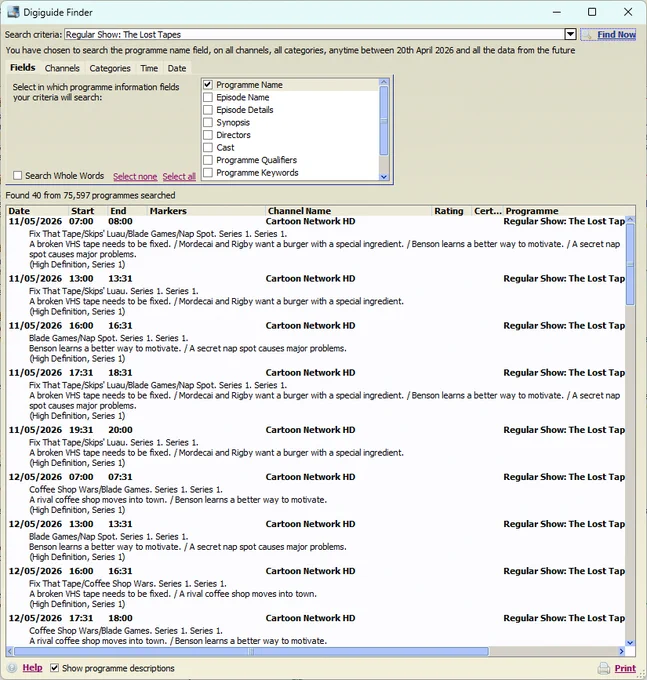Image resolution: width=647 pixels, height=680 pixels.
Task: Click the help bubble icon at bottom-left
Action: [x=12, y=668]
